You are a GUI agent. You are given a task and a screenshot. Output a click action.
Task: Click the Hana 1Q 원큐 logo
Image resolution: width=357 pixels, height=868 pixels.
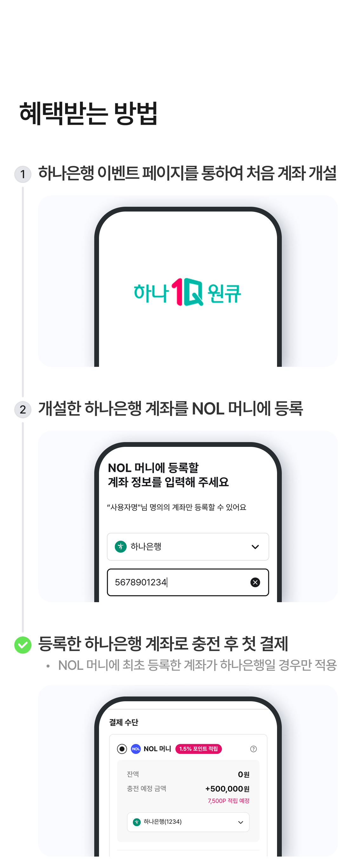pyautogui.click(x=188, y=292)
